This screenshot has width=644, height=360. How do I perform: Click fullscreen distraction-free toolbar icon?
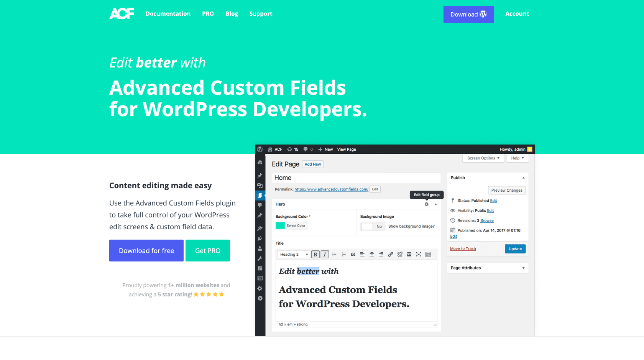coord(419,255)
